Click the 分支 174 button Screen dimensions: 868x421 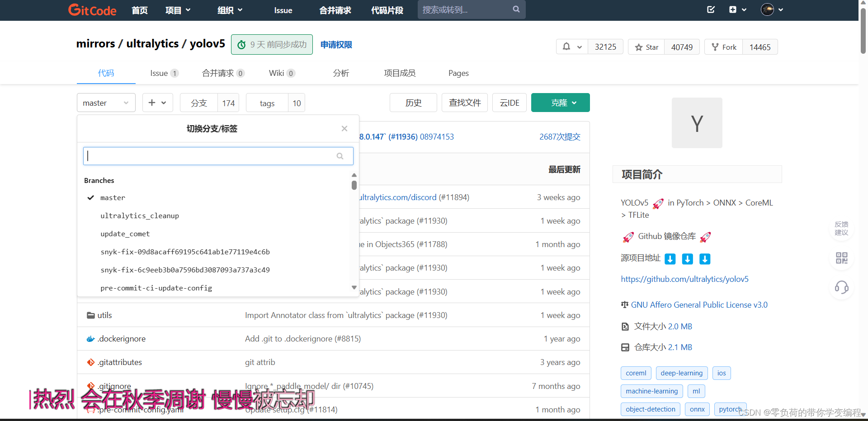[x=209, y=103]
